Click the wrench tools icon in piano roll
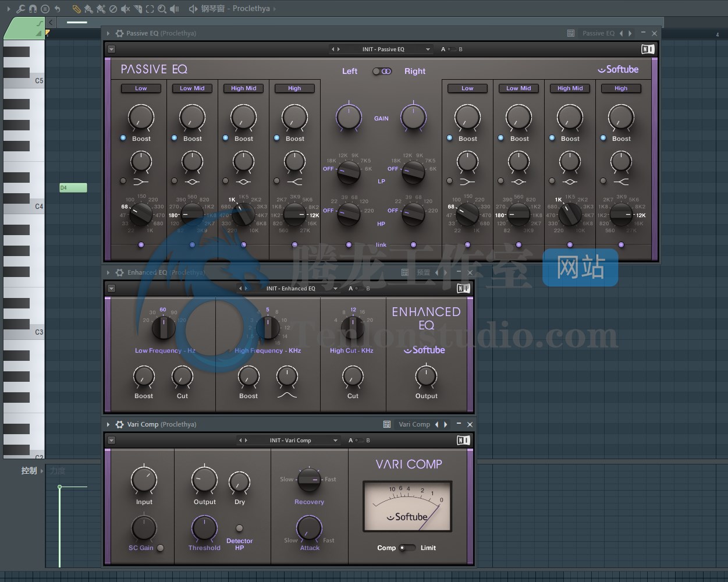The width and height of the screenshot is (728, 582). coord(20,9)
